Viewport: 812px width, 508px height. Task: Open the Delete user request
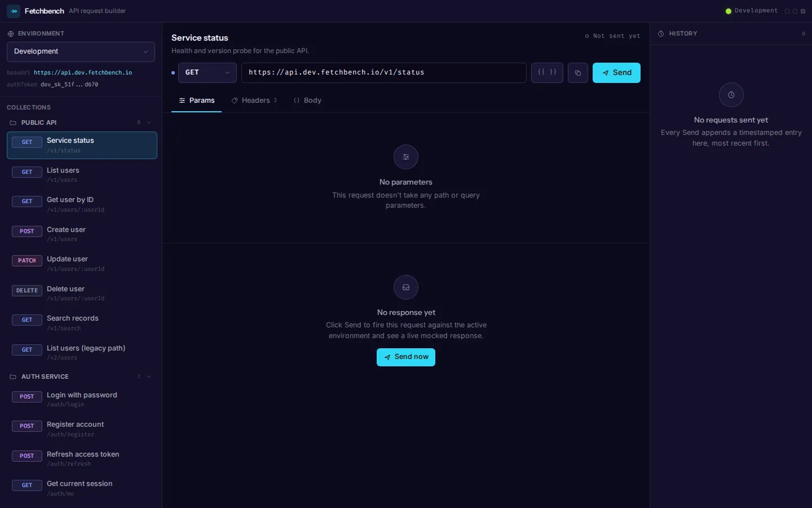pyautogui.click(x=82, y=294)
